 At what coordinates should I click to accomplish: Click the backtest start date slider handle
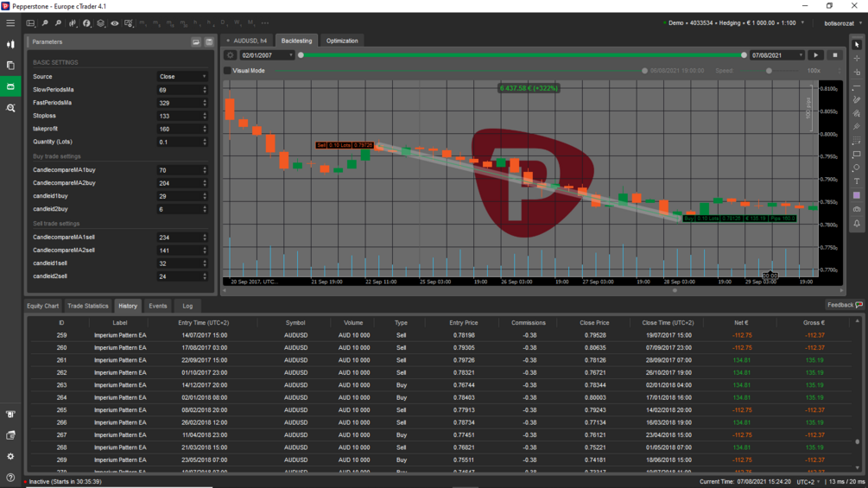tap(301, 55)
